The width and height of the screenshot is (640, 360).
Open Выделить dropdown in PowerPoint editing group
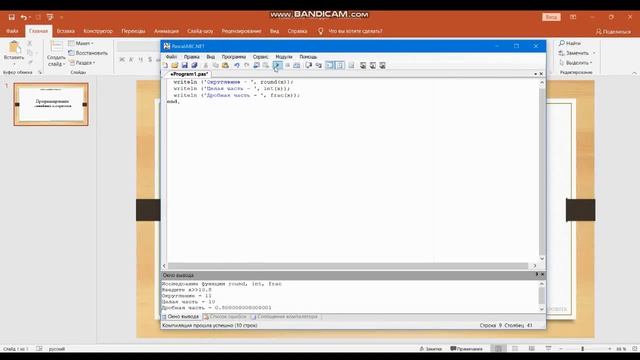(x=577, y=63)
